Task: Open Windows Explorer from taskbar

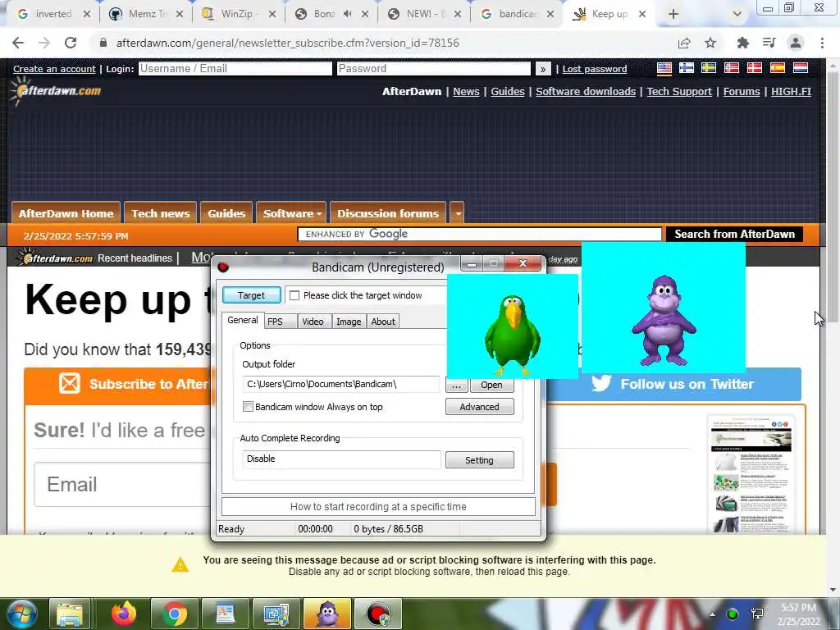Action: pyautogui.click(x=71, y=614)
